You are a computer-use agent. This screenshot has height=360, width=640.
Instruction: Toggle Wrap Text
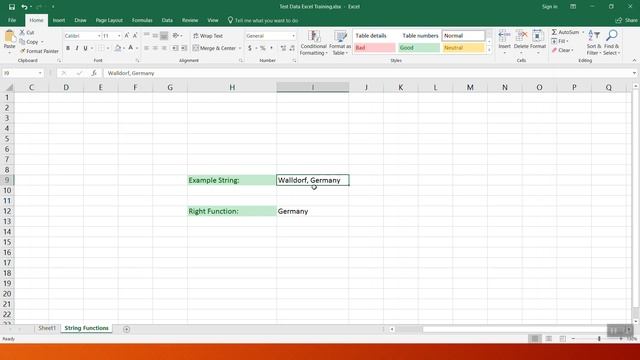tap(208, 36)
